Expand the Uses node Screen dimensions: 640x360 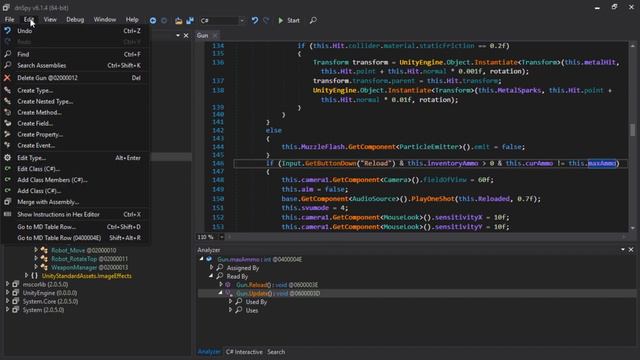[x=230, y=310]
